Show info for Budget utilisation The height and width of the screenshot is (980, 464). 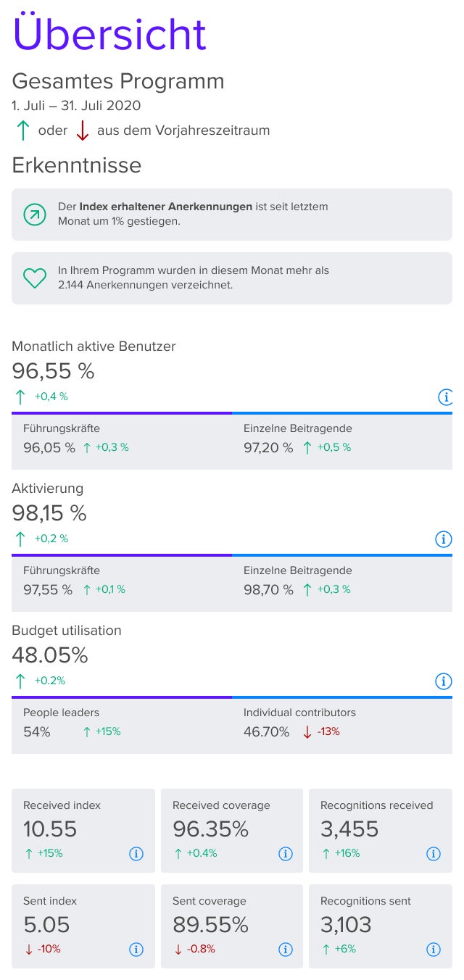coord(443,681)
